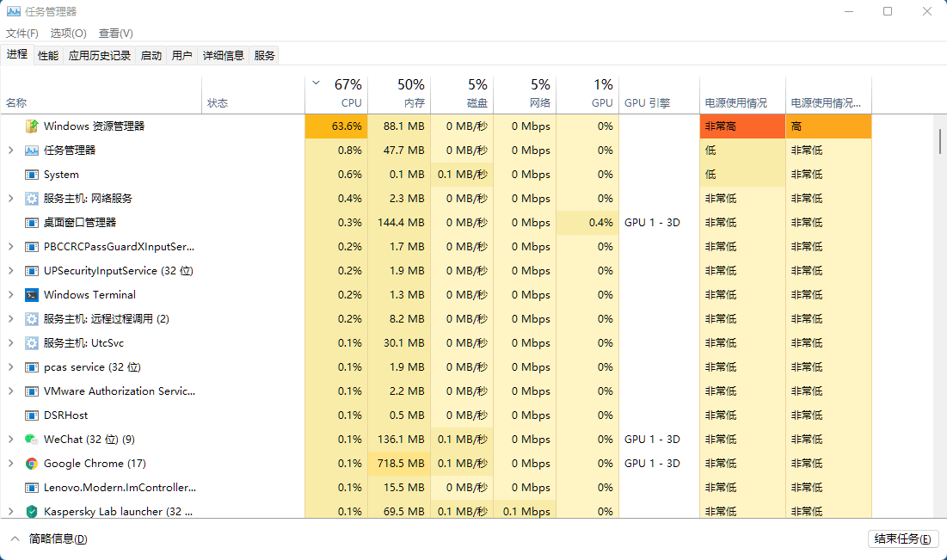Expand the PBCCRCPassGuardXInputSer group
Screen dimensions: 947x560
[x=11, y=247]
